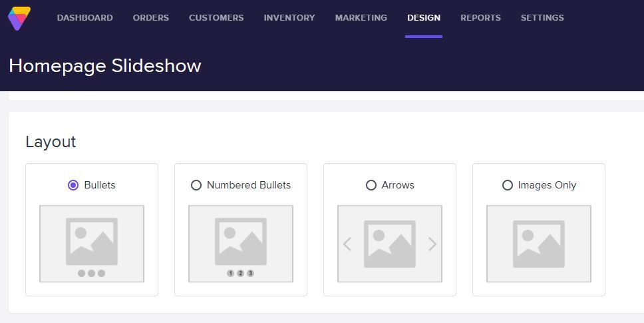
Task: Enable the Images Only layout
Action: [508, 185]
